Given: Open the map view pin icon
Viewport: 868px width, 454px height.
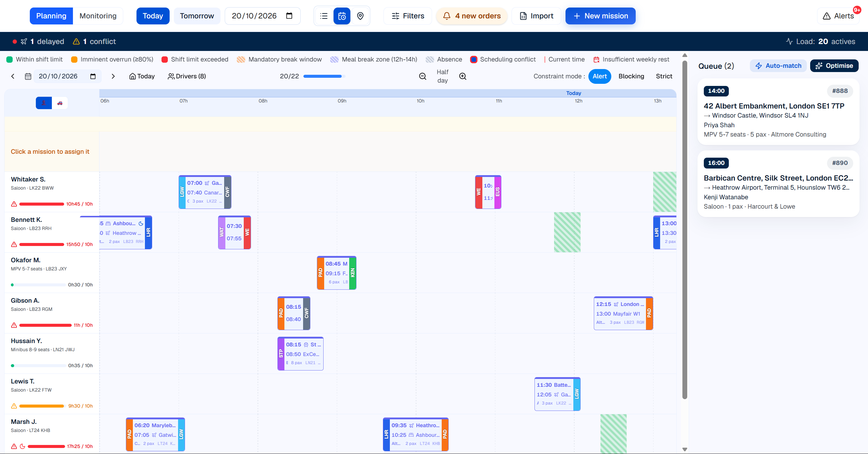Looking at the screenshot, I should point(360,16).
